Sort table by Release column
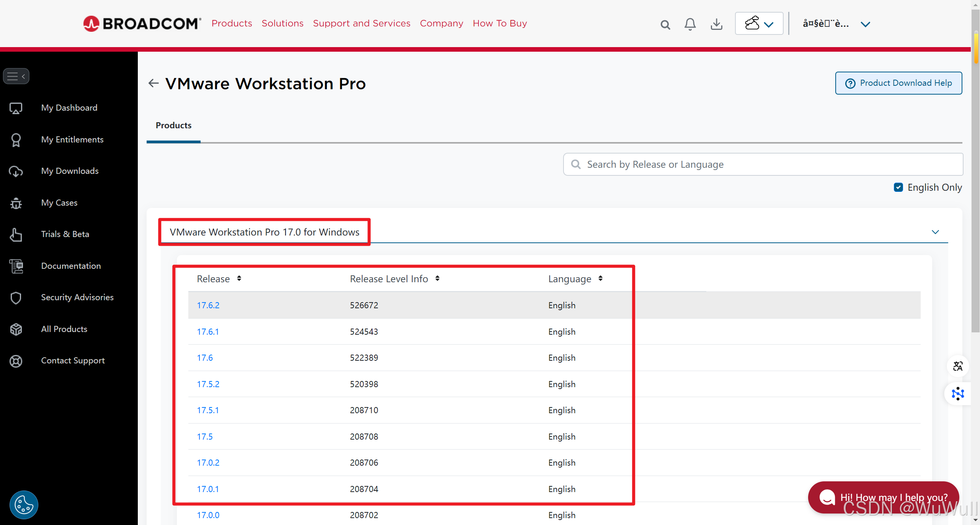The height and width of the screenshot is (525, 980). point(239,278)
